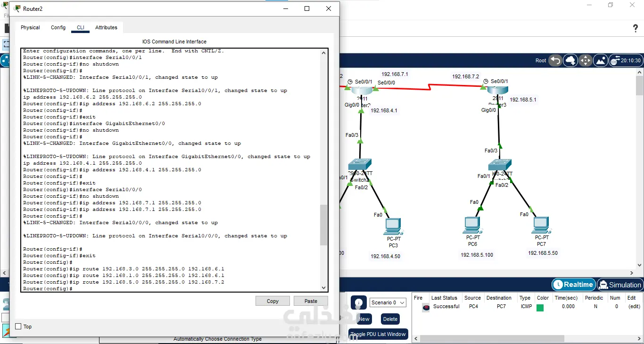Click the 192.168.5.100 label under PC6
This screenshot has width=644, height=344.
click(x=477, y=255)
